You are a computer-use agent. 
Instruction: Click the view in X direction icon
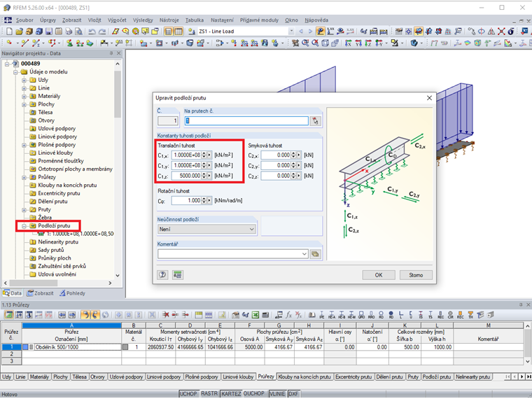click(348, 43)
